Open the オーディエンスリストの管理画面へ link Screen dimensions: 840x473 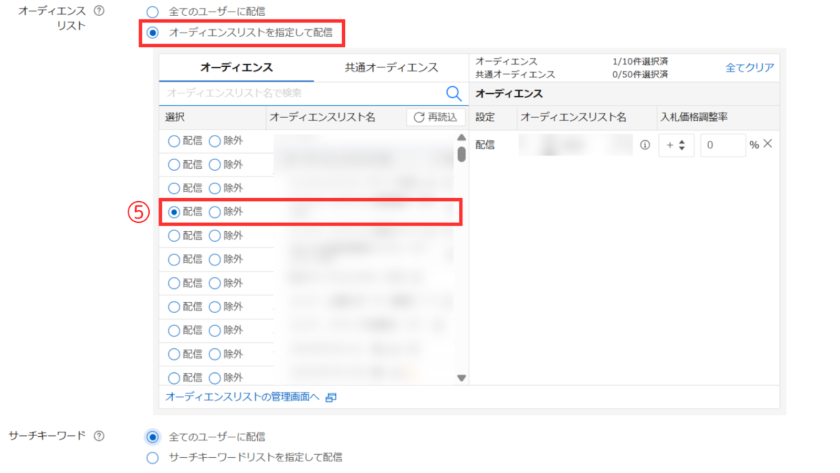click(242, 398)
